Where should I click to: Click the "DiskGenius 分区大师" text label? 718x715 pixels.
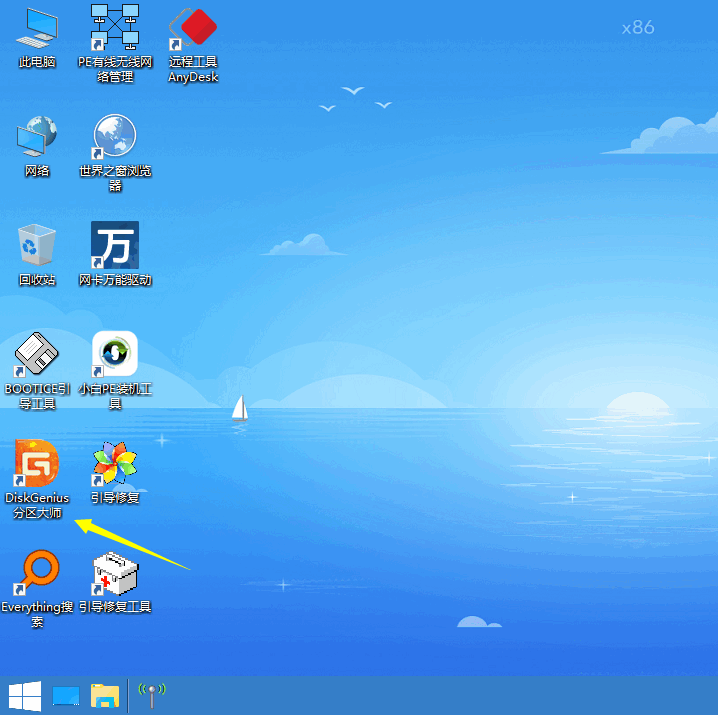tap(37, 505)
